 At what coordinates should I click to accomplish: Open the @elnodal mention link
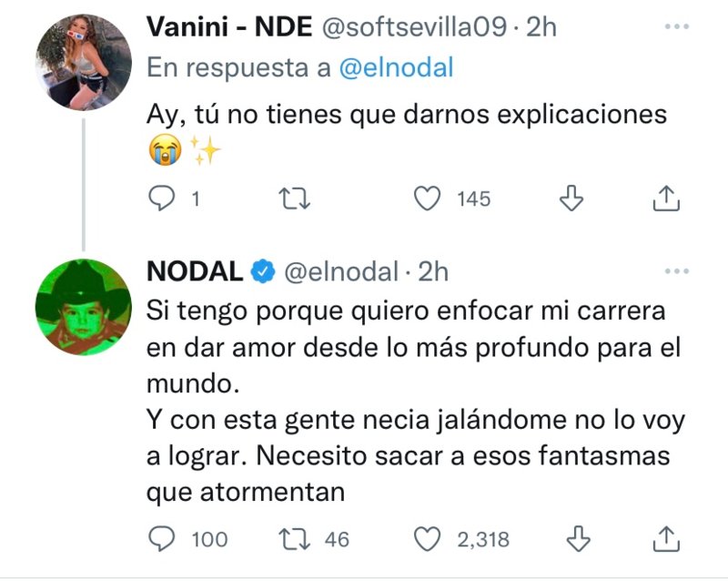tap(396, 67)
